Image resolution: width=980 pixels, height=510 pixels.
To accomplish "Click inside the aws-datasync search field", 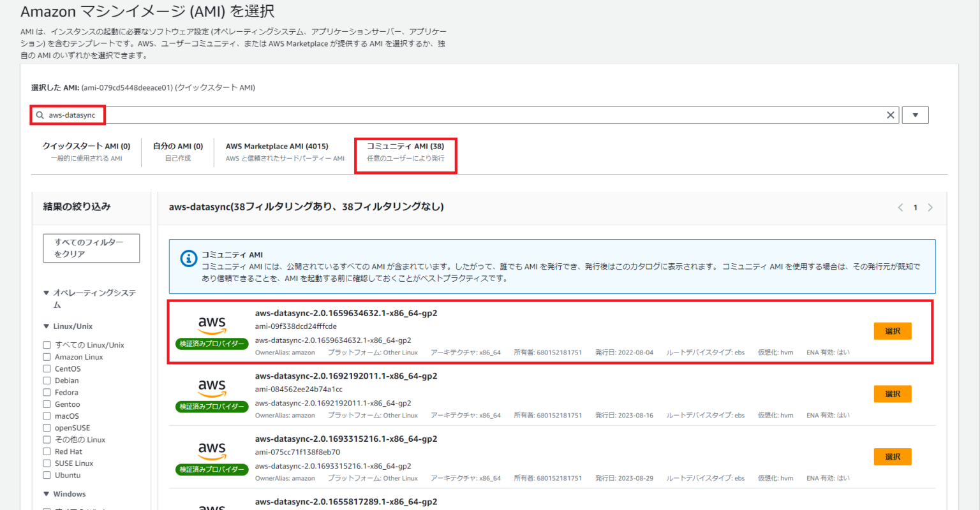I will [255, 115].
